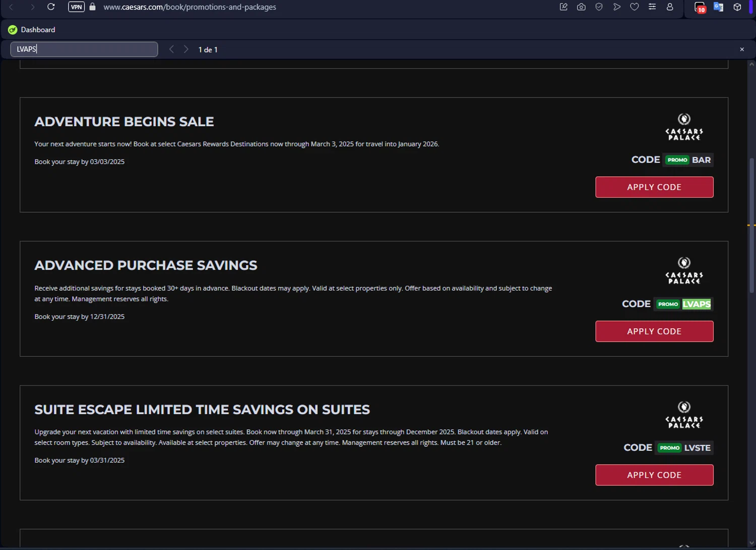Viewport: 756px width, 550px height.
Task: Click the padlock site security icon
Action: [x=92, y=7]
